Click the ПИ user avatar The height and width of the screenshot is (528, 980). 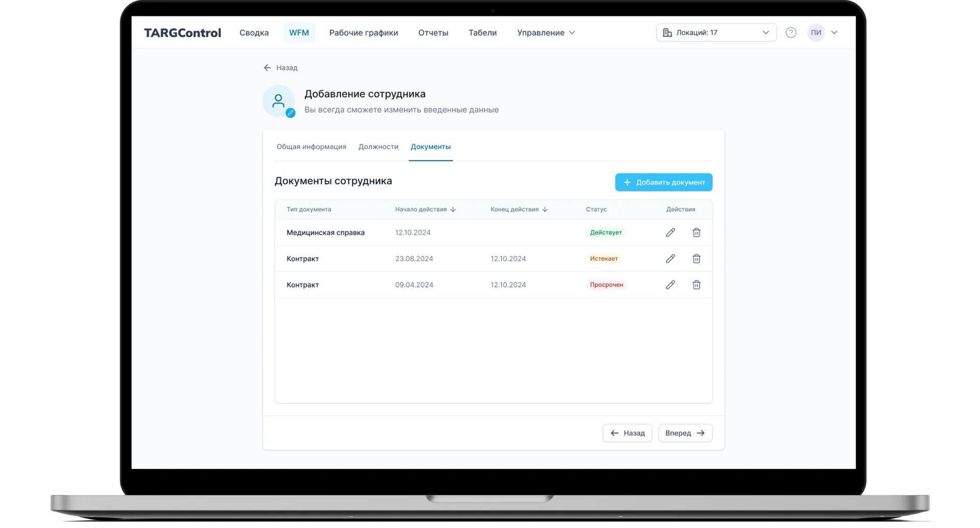coord(816,33)
